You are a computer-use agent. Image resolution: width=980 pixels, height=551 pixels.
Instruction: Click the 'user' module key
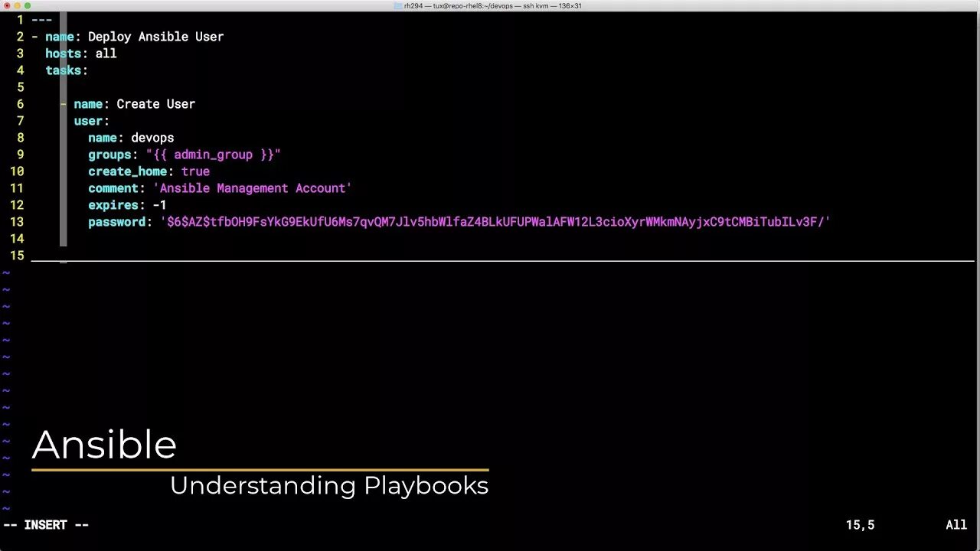pos(88,121)
